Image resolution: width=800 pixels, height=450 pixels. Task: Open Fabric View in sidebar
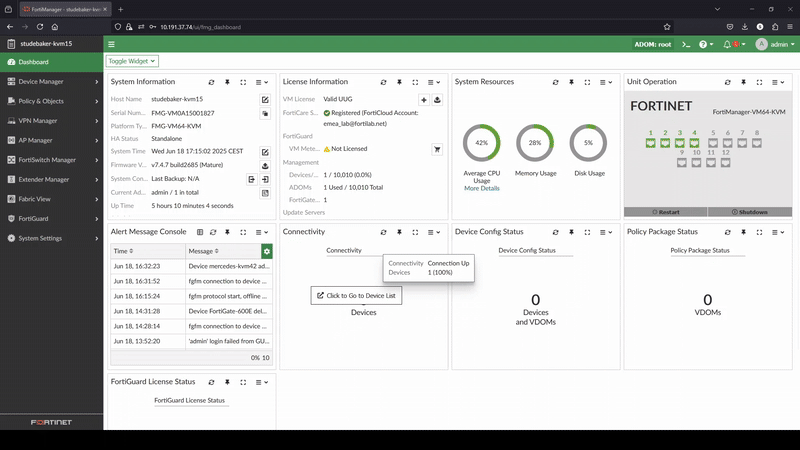pos(52,199)
